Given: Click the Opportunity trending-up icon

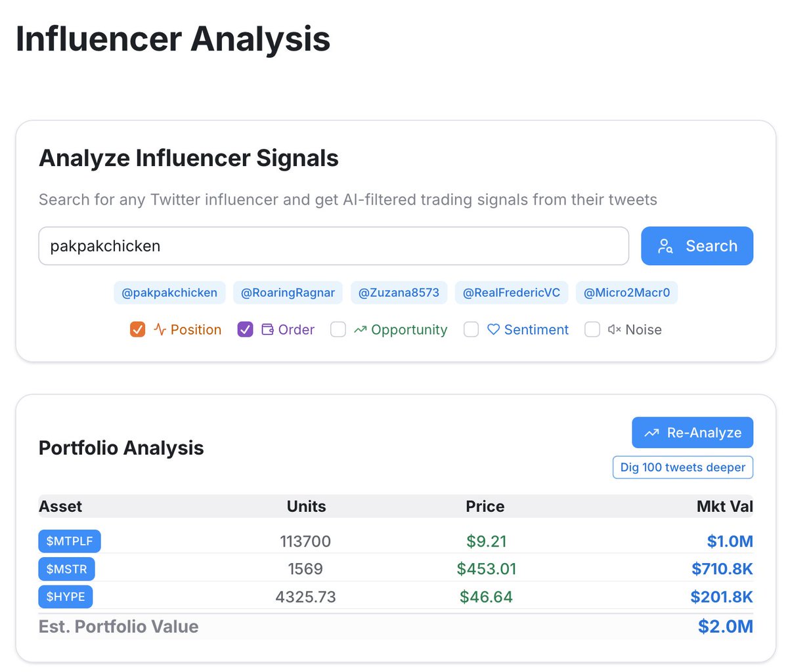Looking at the screenshot, I should coord(360,329).
